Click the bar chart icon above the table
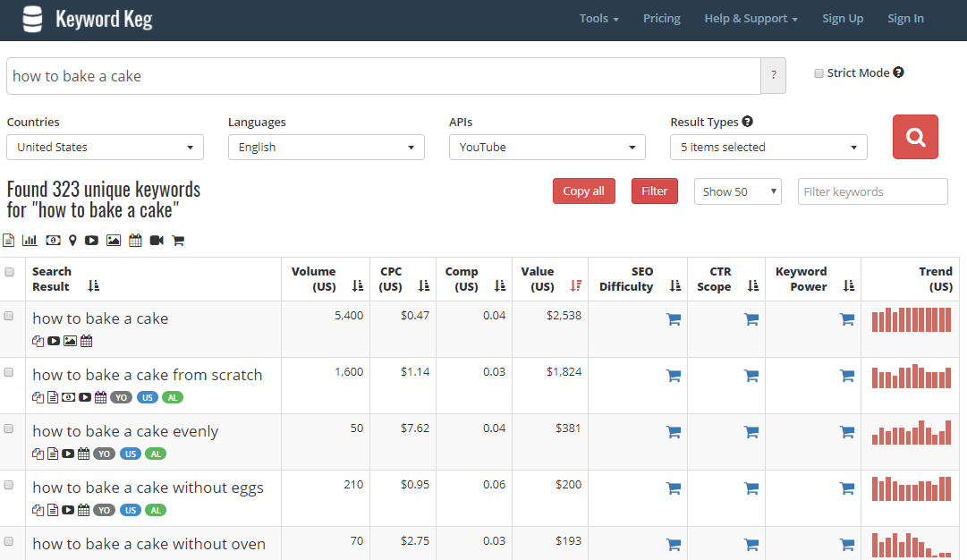Screen dimensions: 967x560 pyautogui.click(x=30, y=240)
